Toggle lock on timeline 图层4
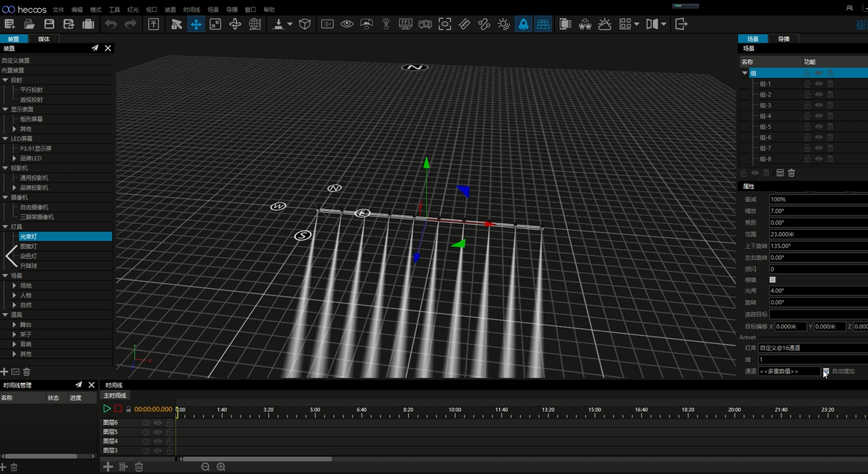The width and height of the screenshot is (868, 474). pos(170,441)
